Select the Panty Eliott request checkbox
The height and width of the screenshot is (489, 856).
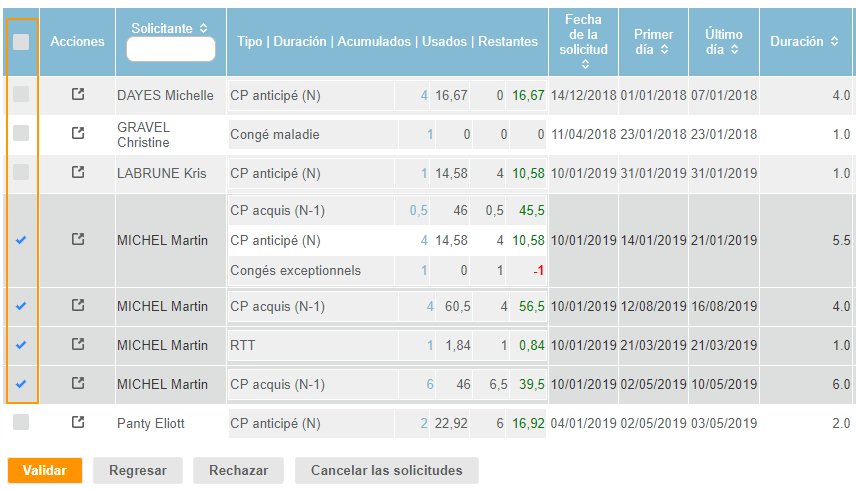(x=21, y=423)
